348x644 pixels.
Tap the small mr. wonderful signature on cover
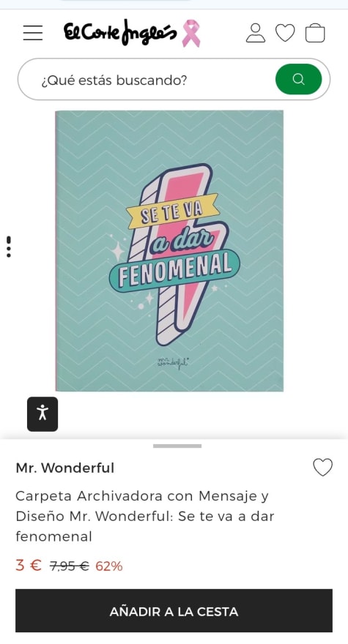[x=173, y=362]
